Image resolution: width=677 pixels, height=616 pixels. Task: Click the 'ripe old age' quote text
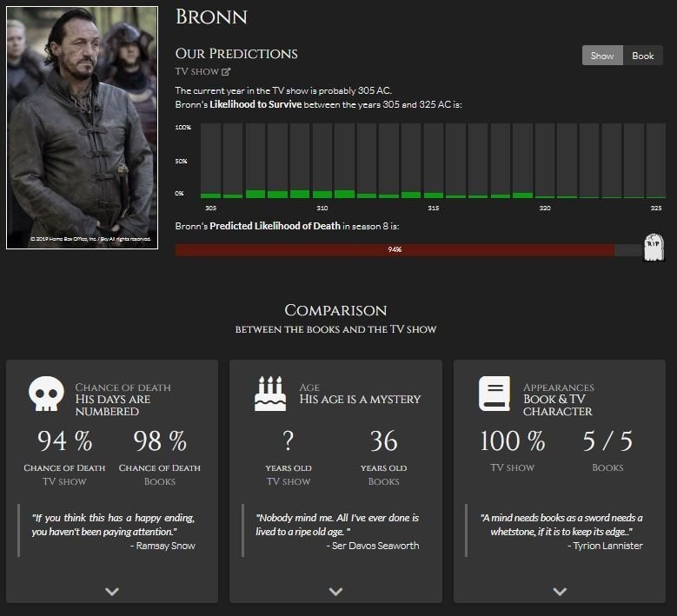coord(337,525)
